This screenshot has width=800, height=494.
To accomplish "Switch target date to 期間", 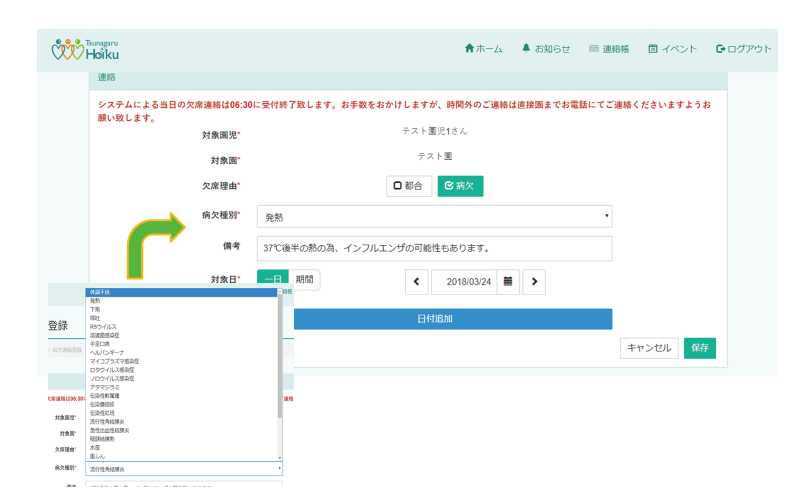I will tap(304, 280).
